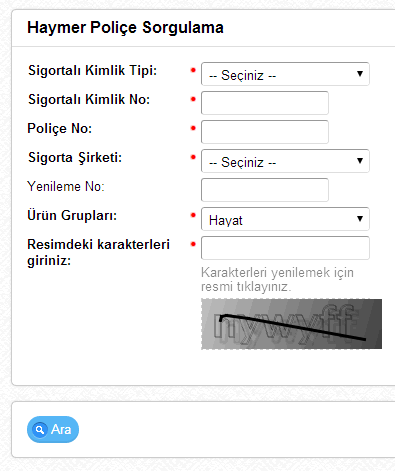Click the Haymer Poliçe Sorgulama heading
This screenshot has height=471, width=395.
125,28
